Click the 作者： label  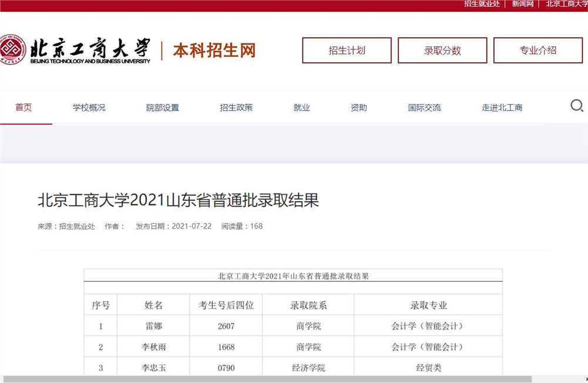pos(115,226)
